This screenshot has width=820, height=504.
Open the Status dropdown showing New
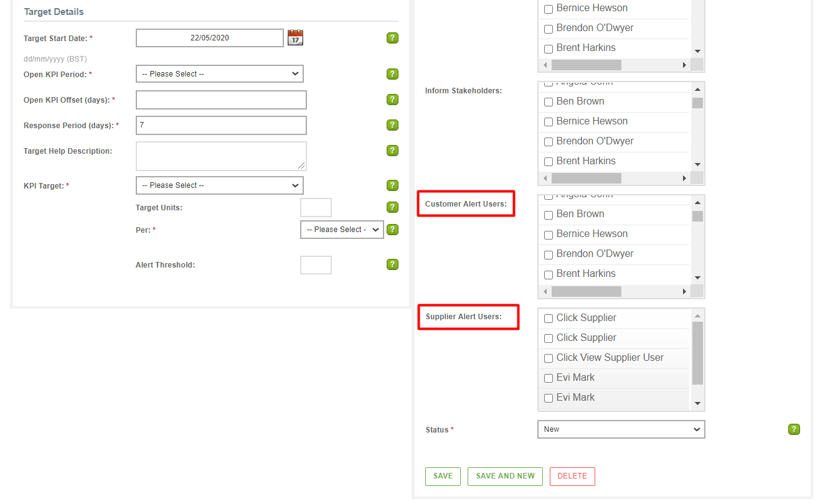[x=621, y=429]
